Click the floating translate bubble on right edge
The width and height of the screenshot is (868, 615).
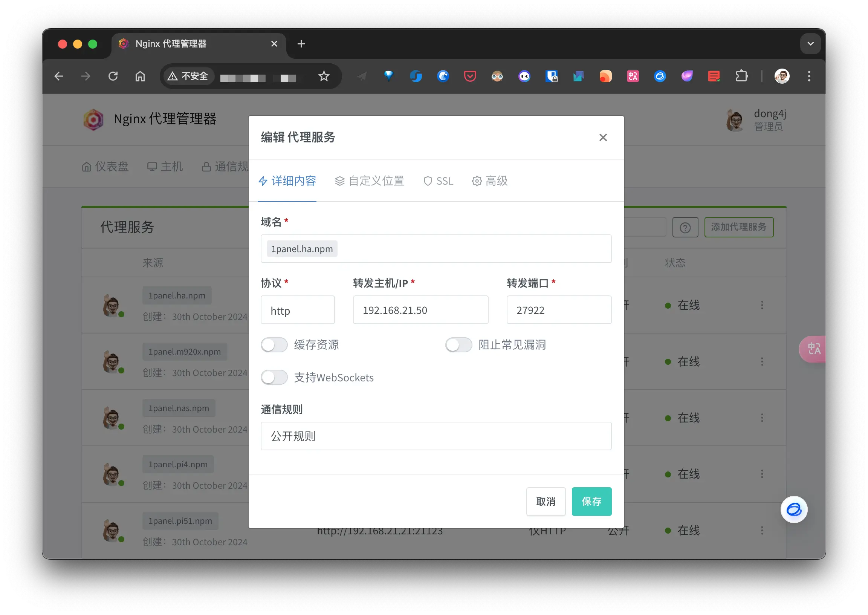click(x=813, y=349)
